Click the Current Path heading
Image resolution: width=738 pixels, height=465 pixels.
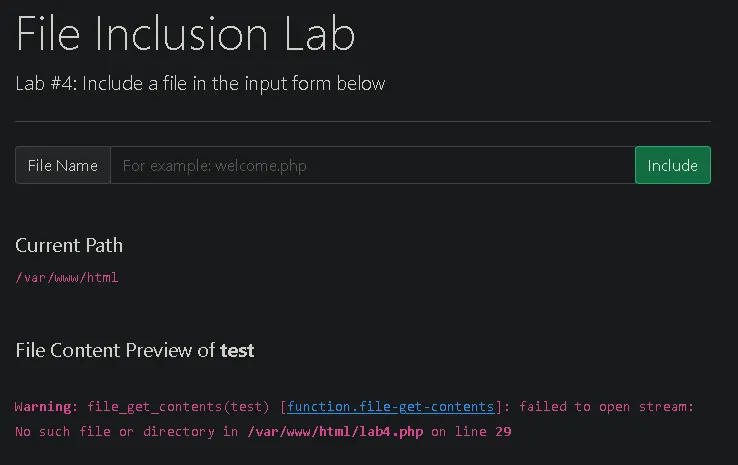(69, 245)
